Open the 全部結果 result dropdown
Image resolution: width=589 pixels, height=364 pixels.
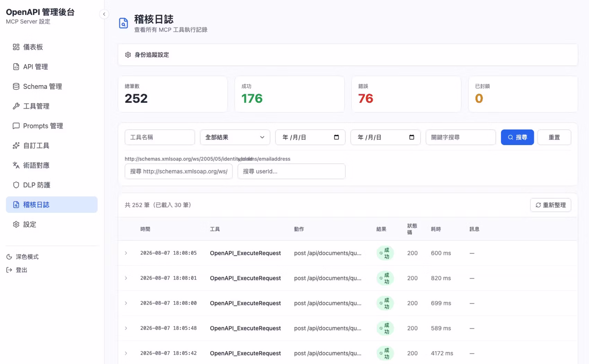tap(235, 137)
